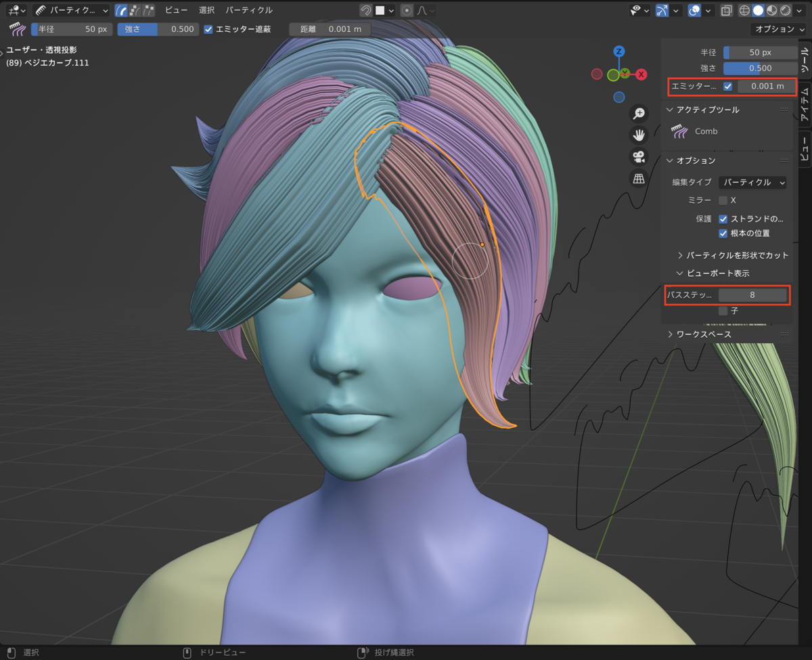812x660 pixels.
Task: Open the ビュー menu
Action: point(177,10)
